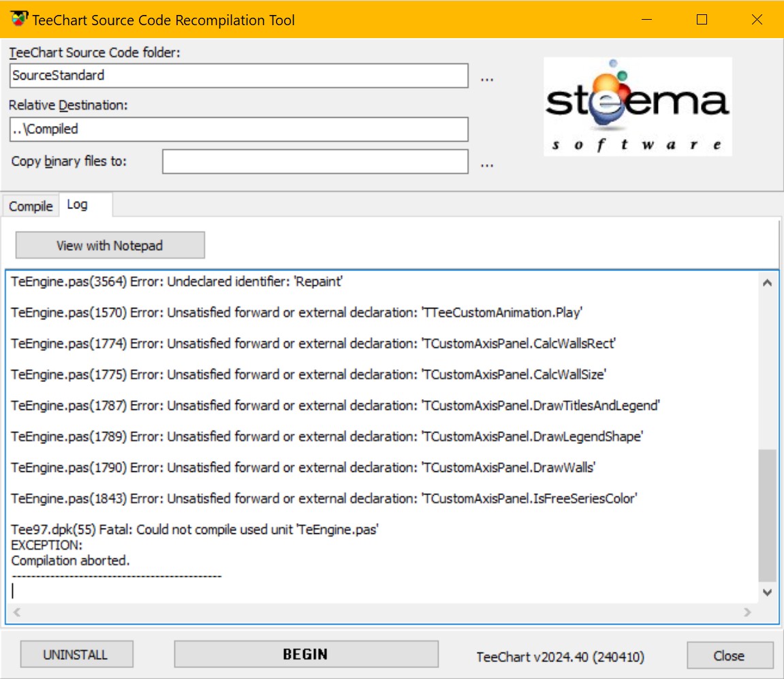784x679 pixels.
Task: Click the log scroll up arrow
Action: coord(768,283)
